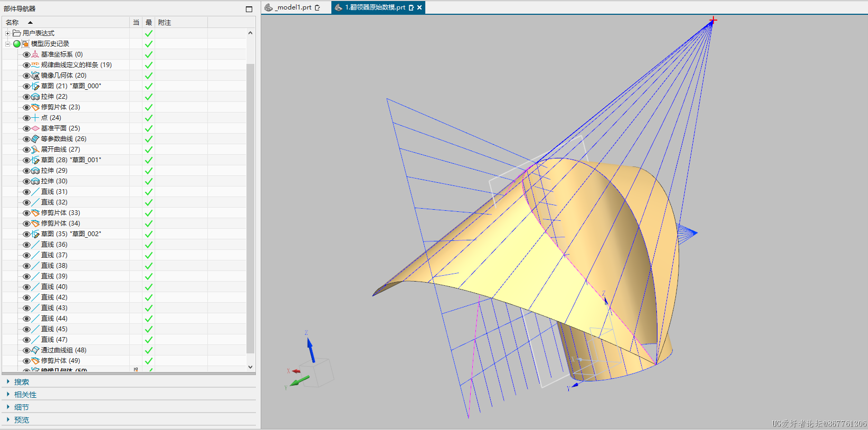
Task: Click the mirror geometry icon (20)
Action: [x=35, y=76]
